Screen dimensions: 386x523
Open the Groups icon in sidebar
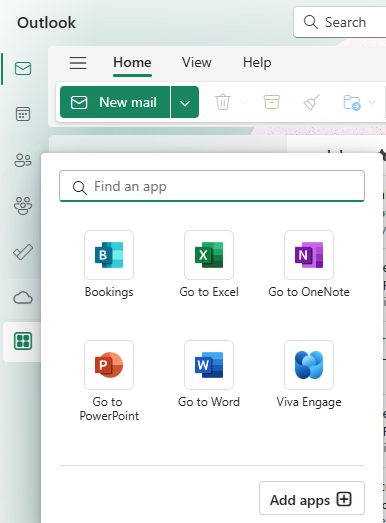[23, 205]
